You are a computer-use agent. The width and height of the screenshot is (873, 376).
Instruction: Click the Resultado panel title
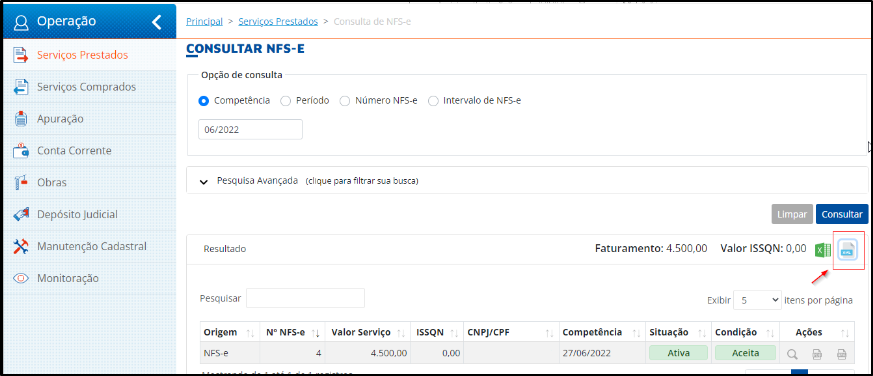pyautogui.click(x=225, y=249)
